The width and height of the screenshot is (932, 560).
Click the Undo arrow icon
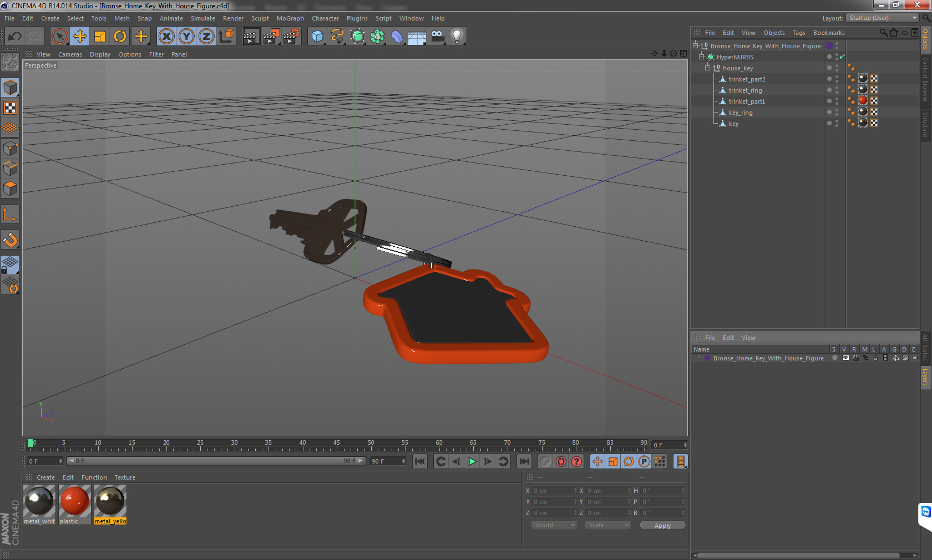(15, 37)
